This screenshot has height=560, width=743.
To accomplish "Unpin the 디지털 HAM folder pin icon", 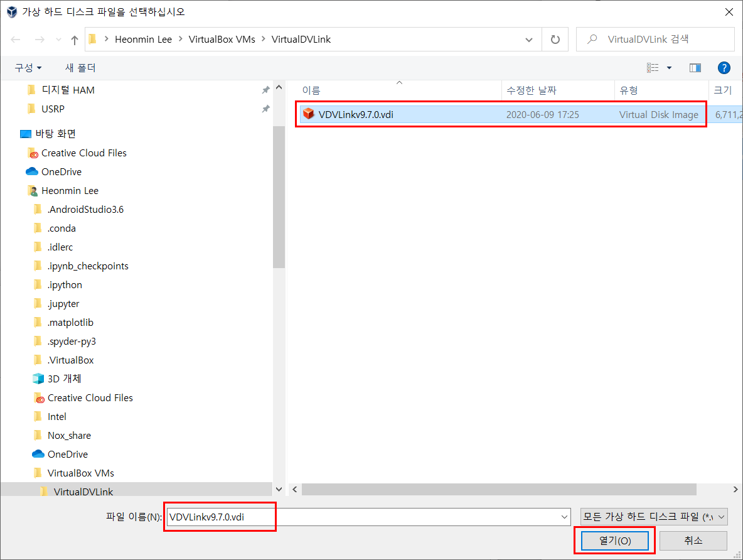I will (266, 90).
